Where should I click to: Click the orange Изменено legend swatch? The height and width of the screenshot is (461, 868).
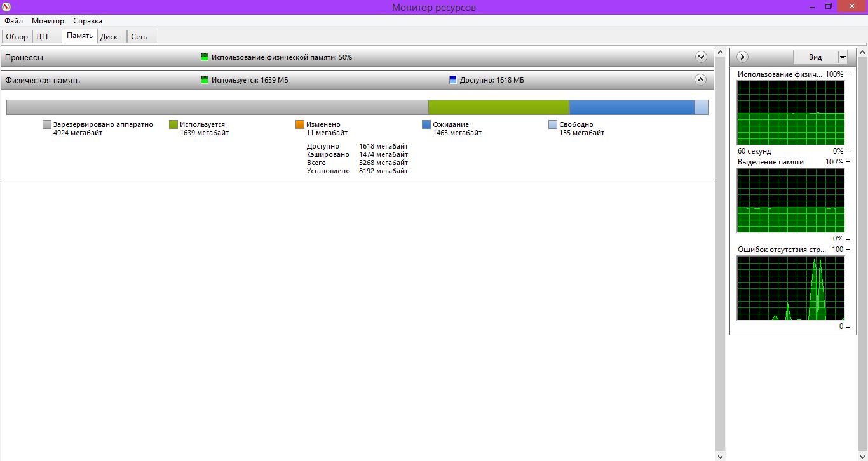[299, 124]
